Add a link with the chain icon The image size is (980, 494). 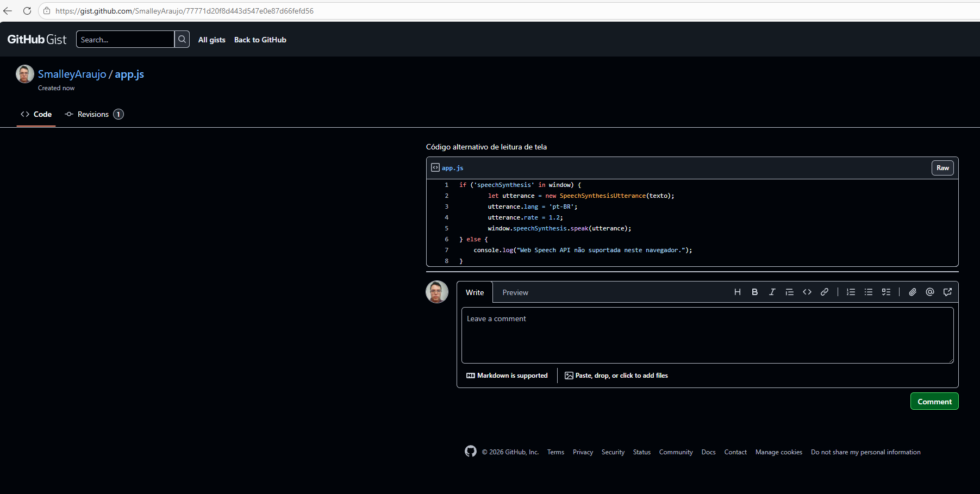(825, 292)
